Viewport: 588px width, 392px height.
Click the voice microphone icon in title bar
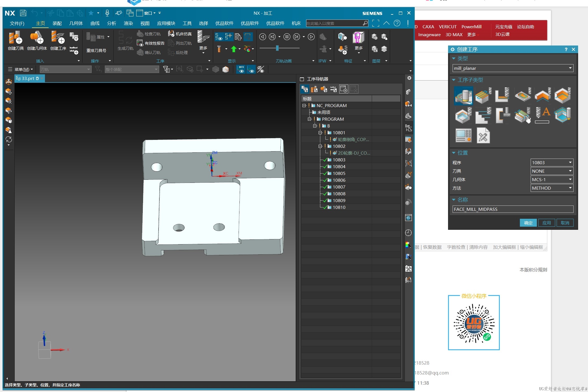tap(107, 13)
